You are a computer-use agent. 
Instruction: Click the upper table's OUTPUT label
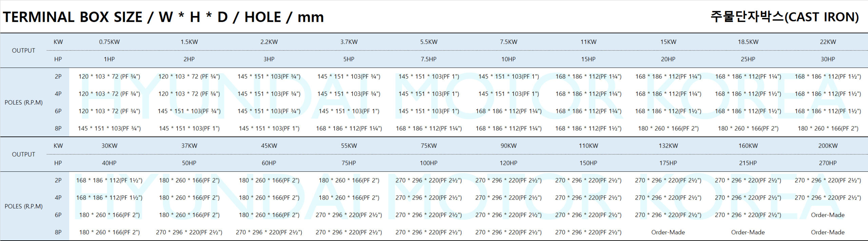23,51
